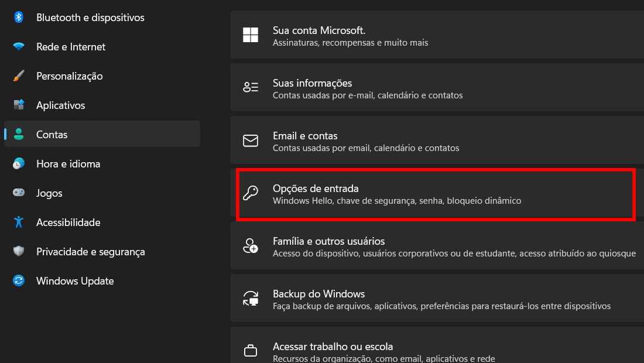Open Hora e idioma settings
Viewport: 644px width, 363px height.
click(102, 163)
